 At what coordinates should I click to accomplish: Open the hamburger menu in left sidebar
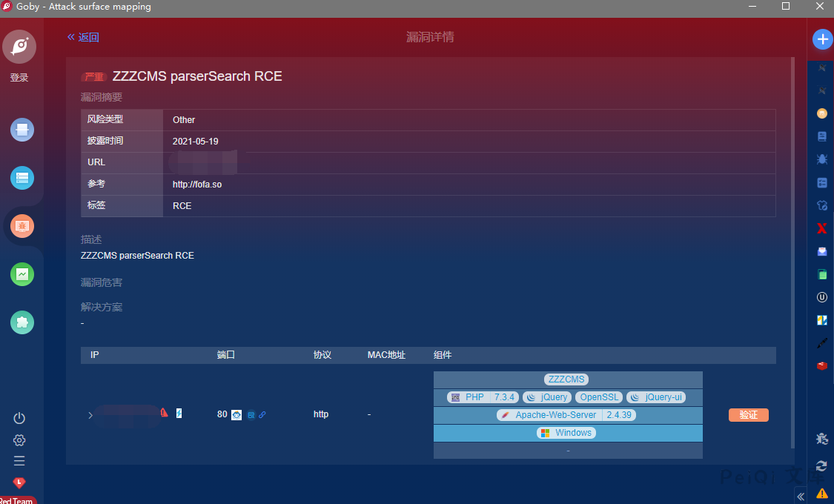pos(19,461)
